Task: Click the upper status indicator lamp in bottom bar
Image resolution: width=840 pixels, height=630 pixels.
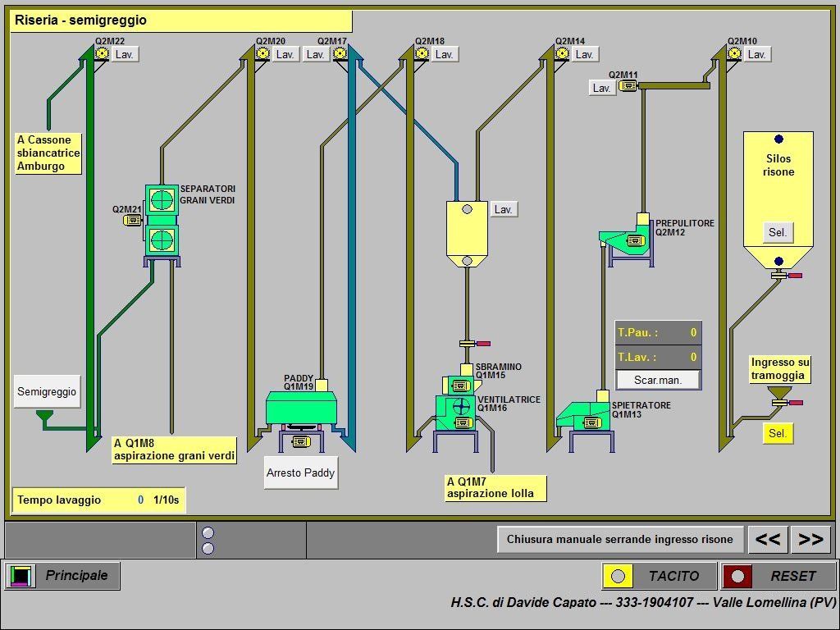Action: (208, 533)
